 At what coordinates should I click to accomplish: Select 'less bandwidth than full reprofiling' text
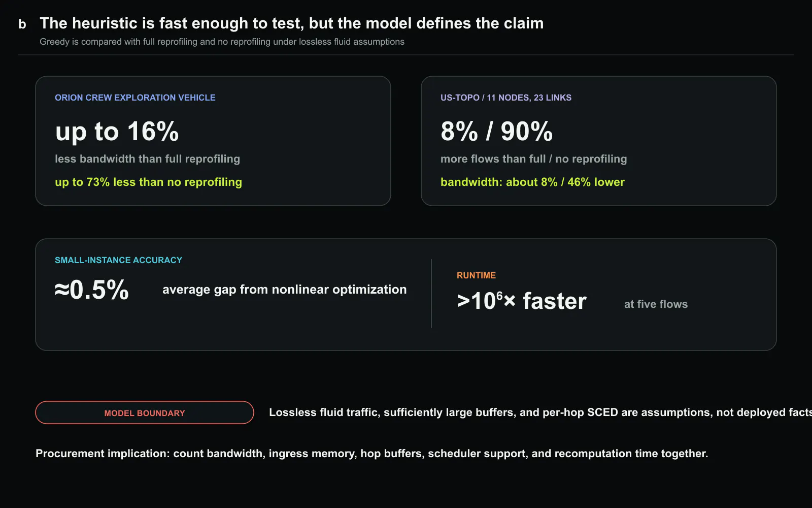point(147,159)
